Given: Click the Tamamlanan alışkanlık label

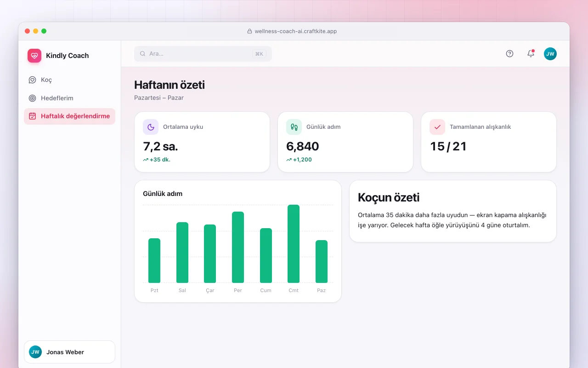Looking at the screenshot, I should [x=481, y=127].
